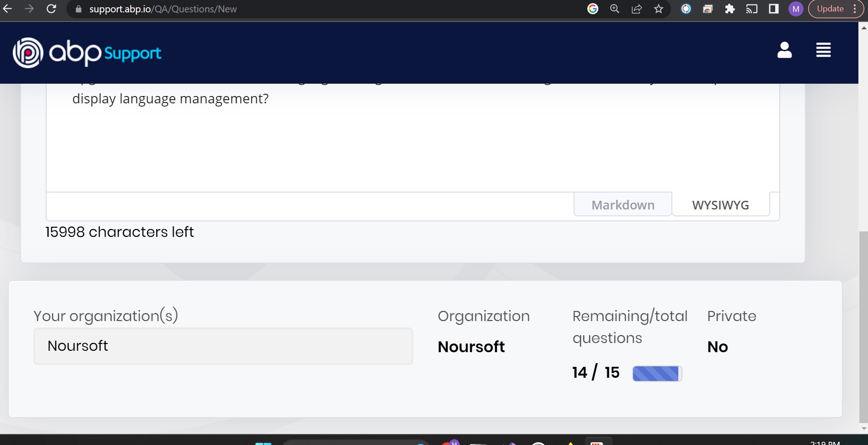Click the ABP Support logo

point(87,53)
